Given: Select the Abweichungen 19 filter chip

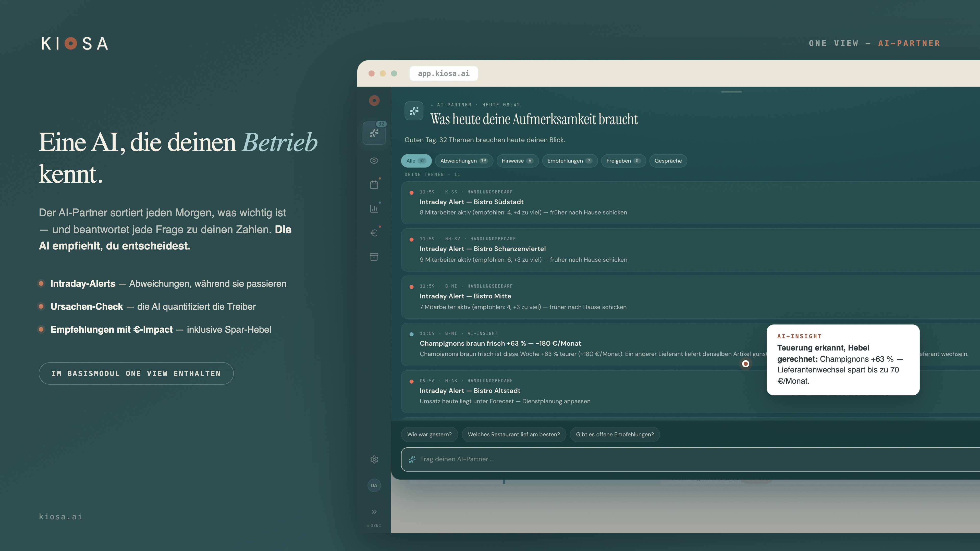Looking at the screenshot, I should pos(464,161).
